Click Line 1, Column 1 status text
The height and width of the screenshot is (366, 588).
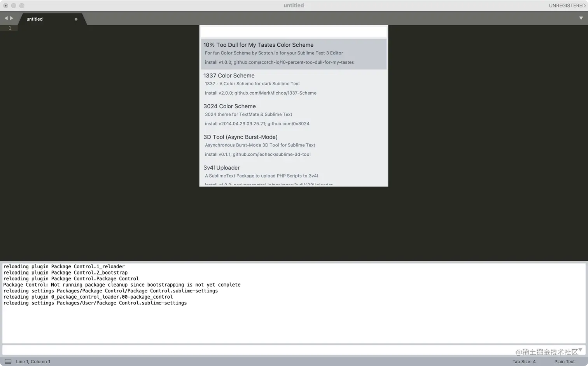33,362
